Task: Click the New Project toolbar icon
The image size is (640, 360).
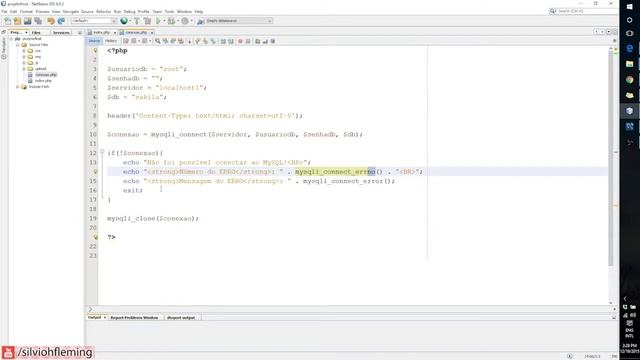Action: pyautogui.click(x=18, y=21)
